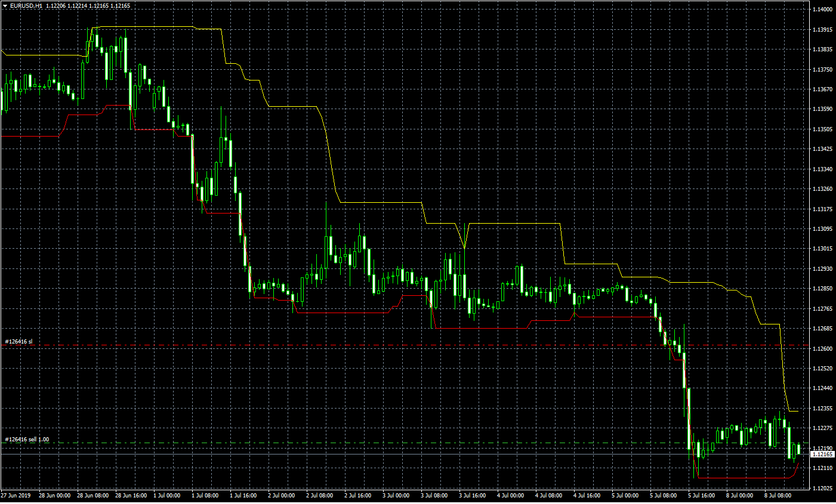Click the 28 Jun 00:00 time axis label
Screen dimensions: 836x504
pos(54,496)
